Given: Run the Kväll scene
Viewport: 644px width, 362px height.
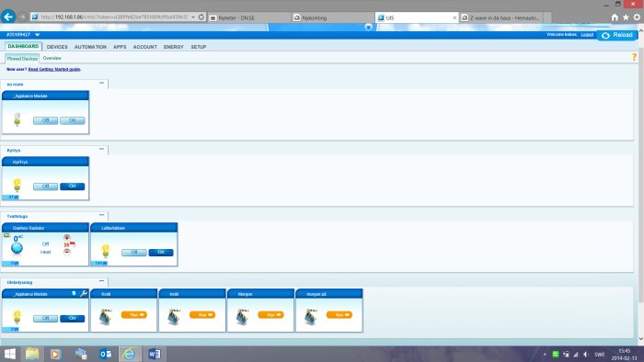Looking at the screenshot, I should (x=134, y=315).
